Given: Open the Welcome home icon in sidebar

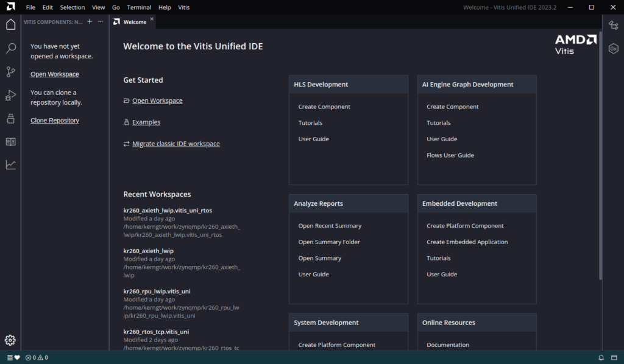Looking at the screenshot, I should pos(11,24).
